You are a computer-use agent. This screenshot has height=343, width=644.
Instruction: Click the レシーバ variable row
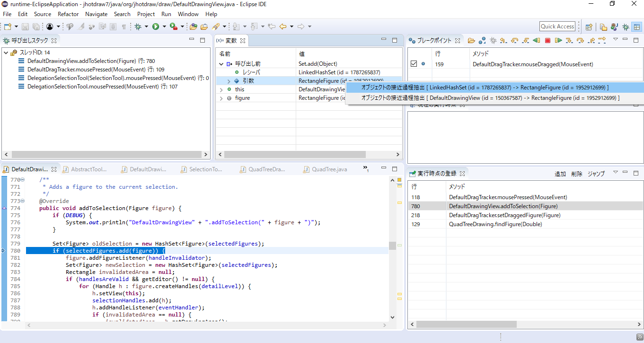(x=310, y=72)
